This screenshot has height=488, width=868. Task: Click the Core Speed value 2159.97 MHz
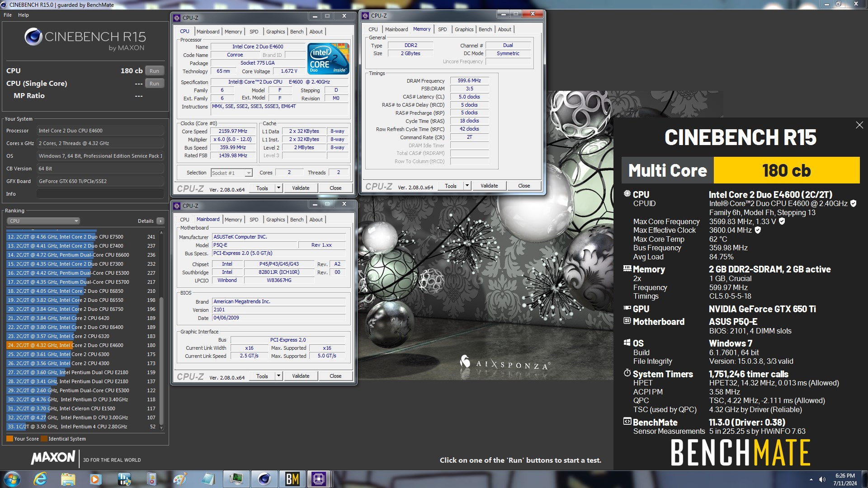(x=233, y=131)
